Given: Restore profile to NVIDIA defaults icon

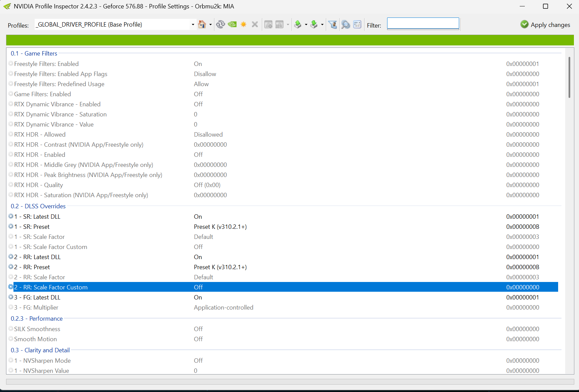Looking at the screenshot, I should 232,25.
